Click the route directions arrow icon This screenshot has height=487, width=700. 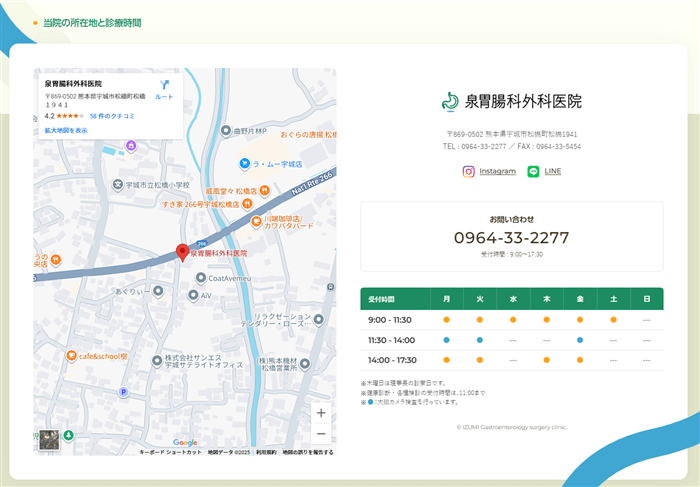coord(164,85)
